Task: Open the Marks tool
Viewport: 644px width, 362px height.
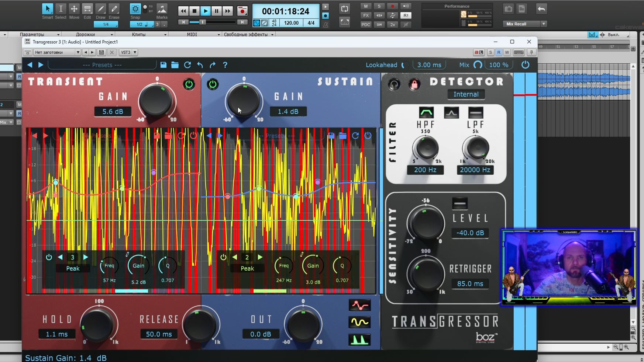Action: coord(162,9)
